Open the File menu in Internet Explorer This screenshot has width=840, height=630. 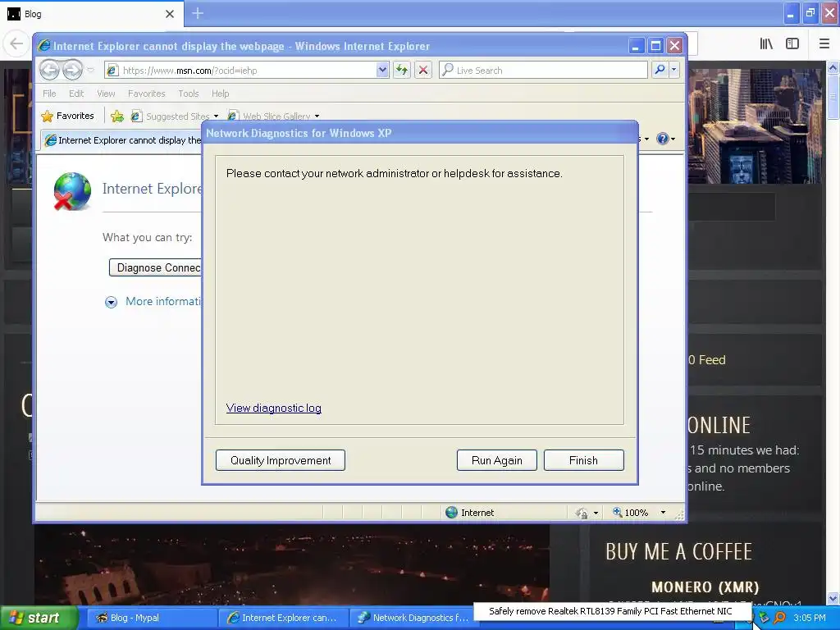pyautogui.click(x=49, y=94)
